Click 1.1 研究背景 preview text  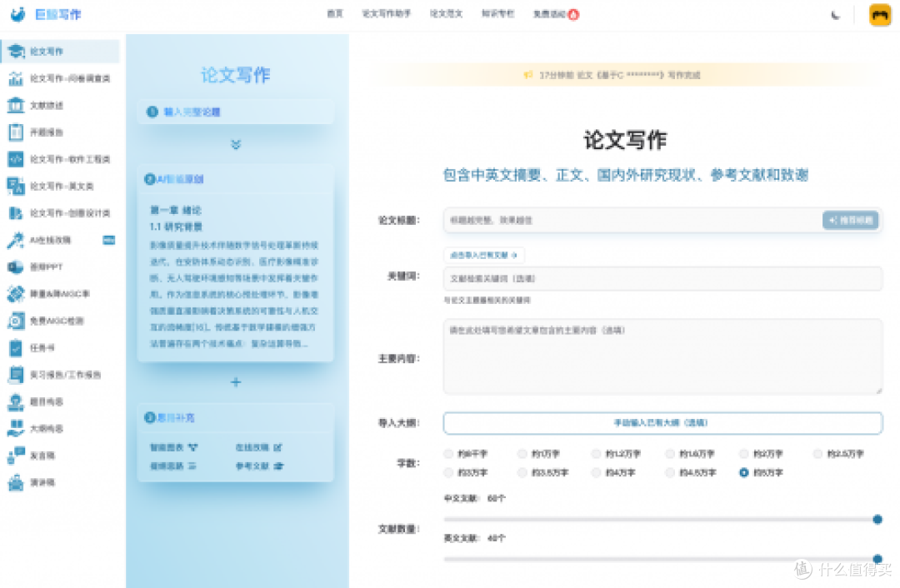176,227
